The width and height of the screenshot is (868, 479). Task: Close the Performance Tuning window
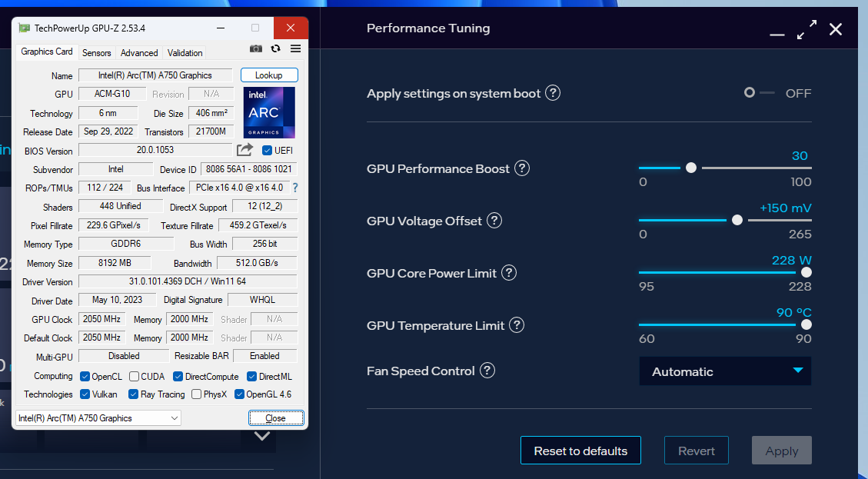pos(836,29)
